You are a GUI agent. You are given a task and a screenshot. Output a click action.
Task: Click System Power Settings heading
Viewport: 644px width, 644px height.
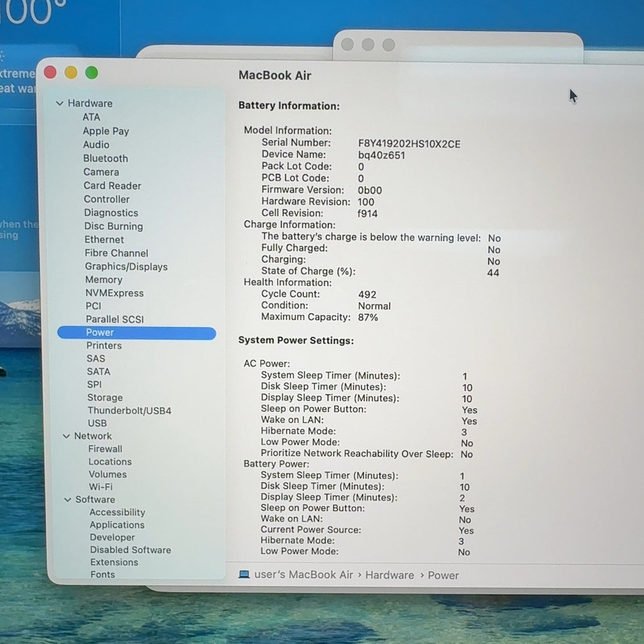click(296, 340)
